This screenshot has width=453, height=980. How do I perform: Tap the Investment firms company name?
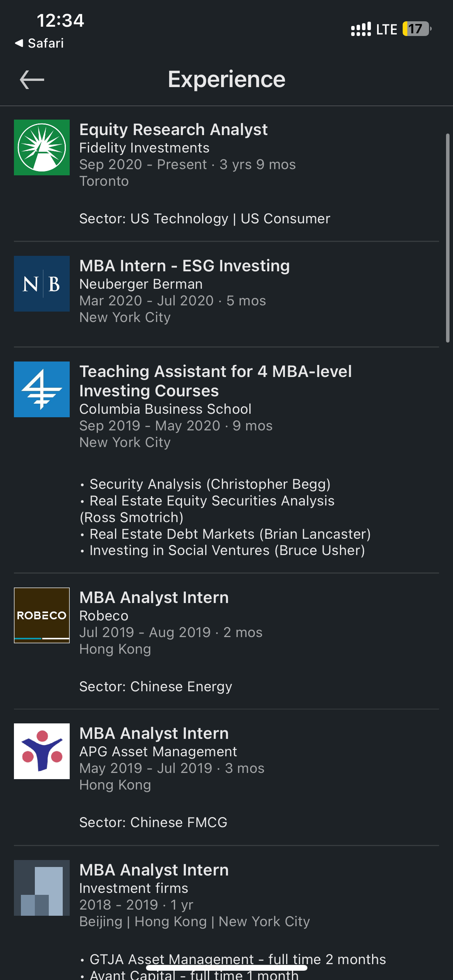click(134, 888)
